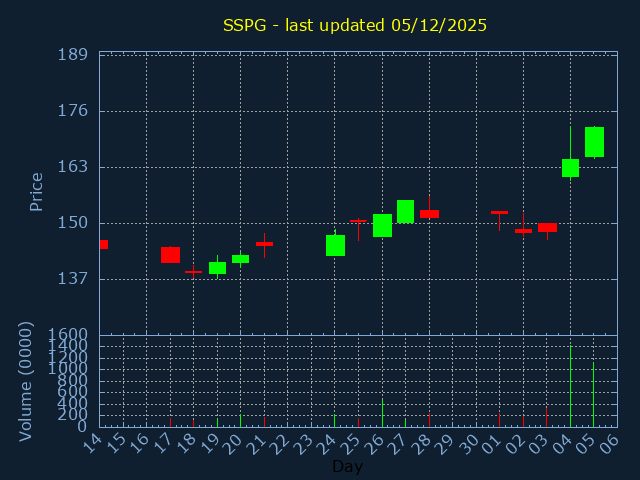Click the tall green volume bar on day 04
640x480 pixels.
[570, 386]
